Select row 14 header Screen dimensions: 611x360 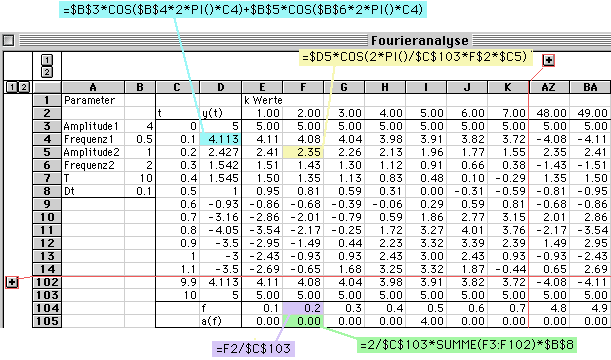click(47, 269)
